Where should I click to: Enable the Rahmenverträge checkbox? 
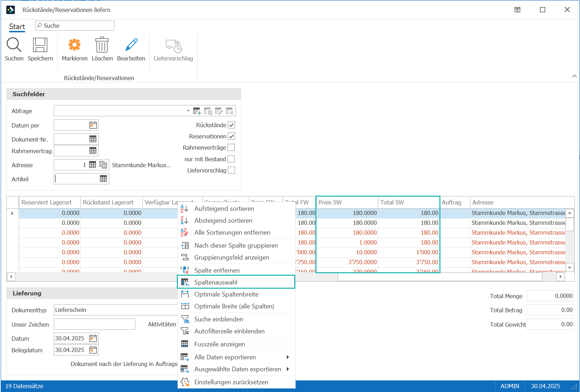(x=231, y=148)
